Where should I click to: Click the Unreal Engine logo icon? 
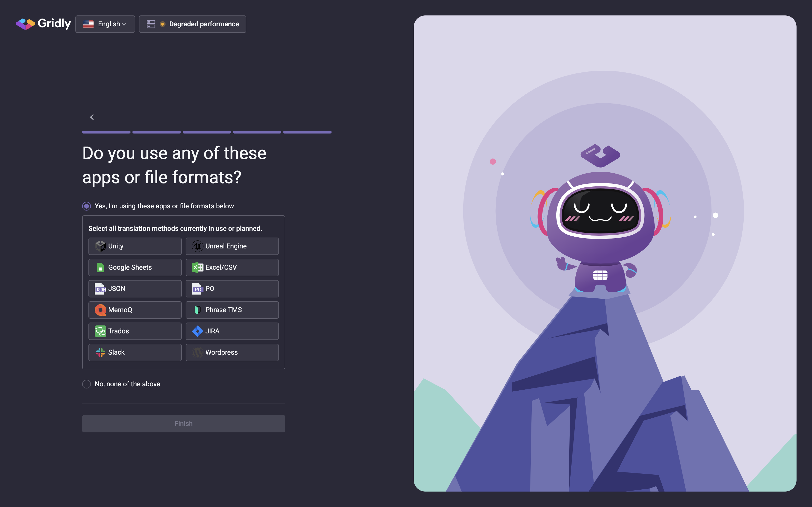click(197, 246)
